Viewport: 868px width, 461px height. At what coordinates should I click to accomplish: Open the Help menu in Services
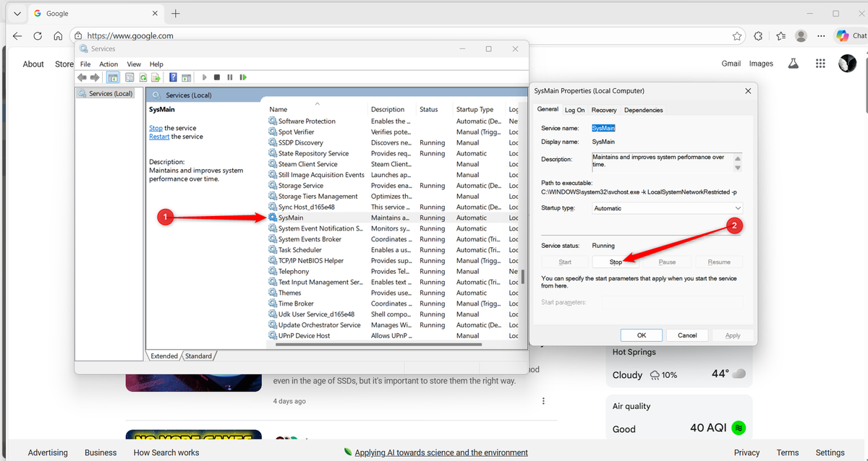click(x=156, y=64)
